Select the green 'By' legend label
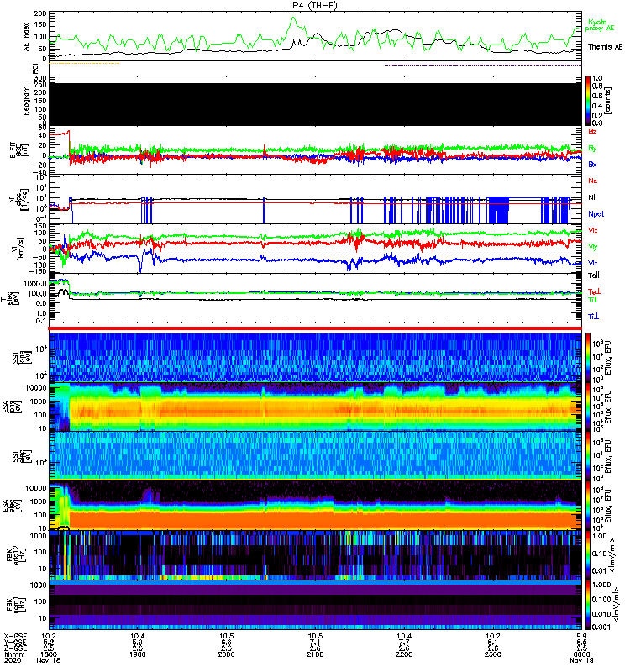This screenshot has height=672, width=630. click(x=592, y=149)
